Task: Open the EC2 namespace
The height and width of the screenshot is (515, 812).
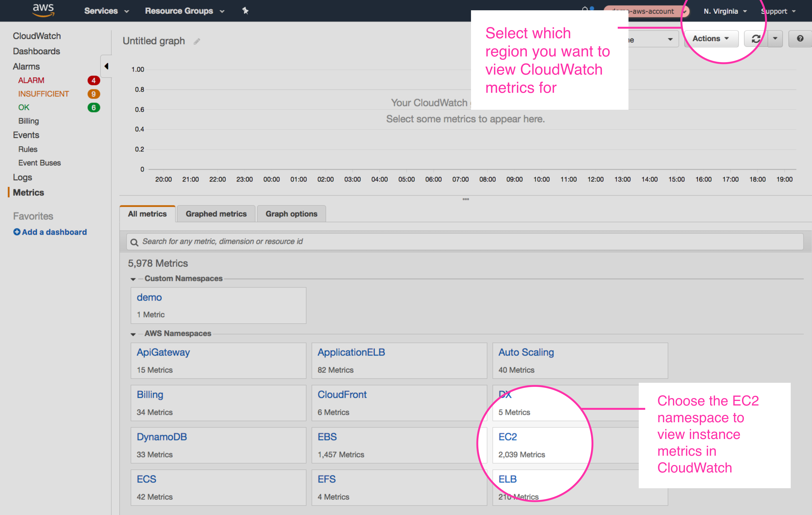Action: point(508,436)
